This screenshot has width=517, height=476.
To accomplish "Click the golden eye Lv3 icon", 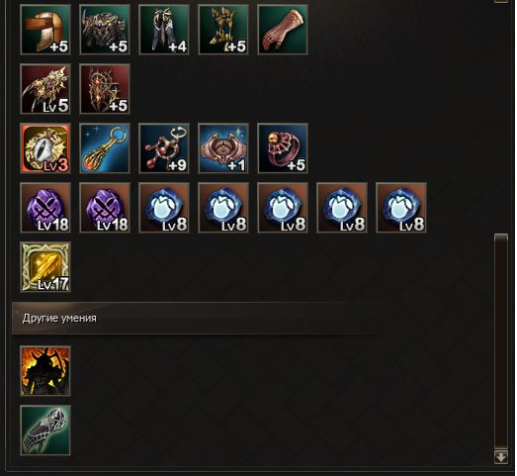I will pos(45,148).
